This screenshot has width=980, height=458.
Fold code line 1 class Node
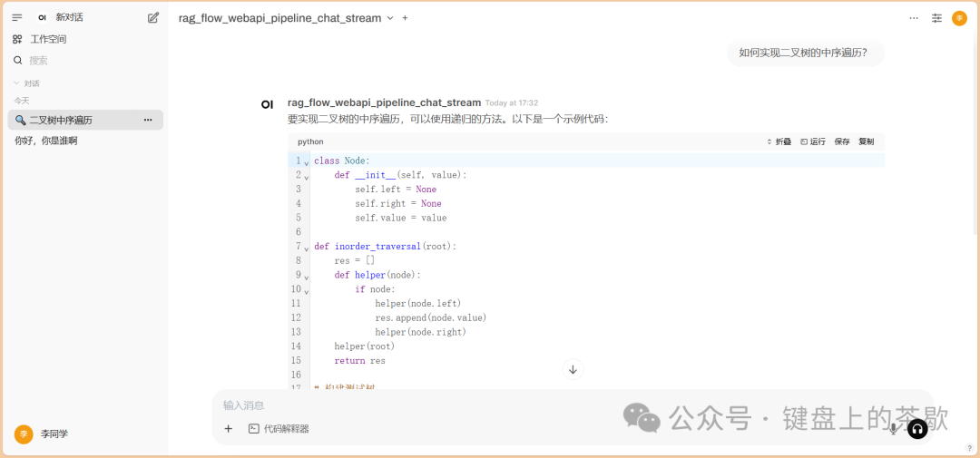307,162
